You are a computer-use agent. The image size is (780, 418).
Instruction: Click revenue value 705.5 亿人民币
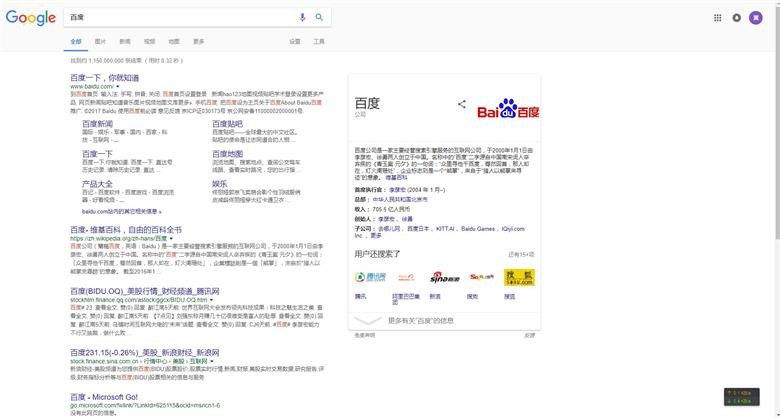(x=391, y=209)
